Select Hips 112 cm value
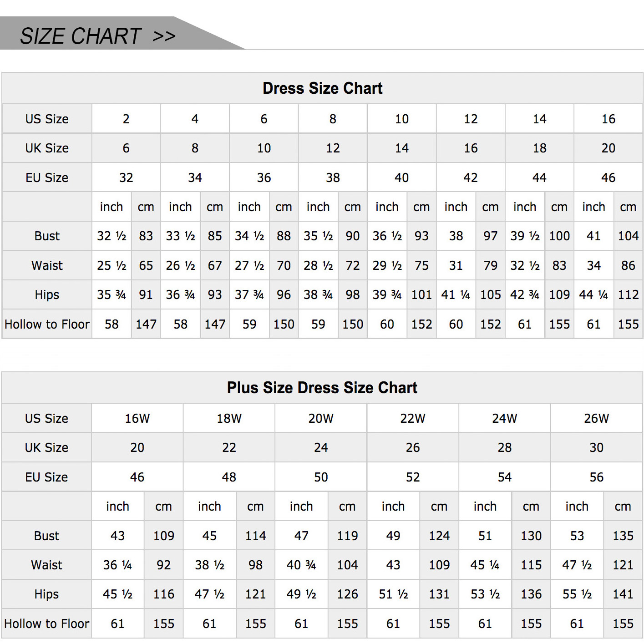The width and height of the screenshot is (644, 644). (x=628, y=295)
